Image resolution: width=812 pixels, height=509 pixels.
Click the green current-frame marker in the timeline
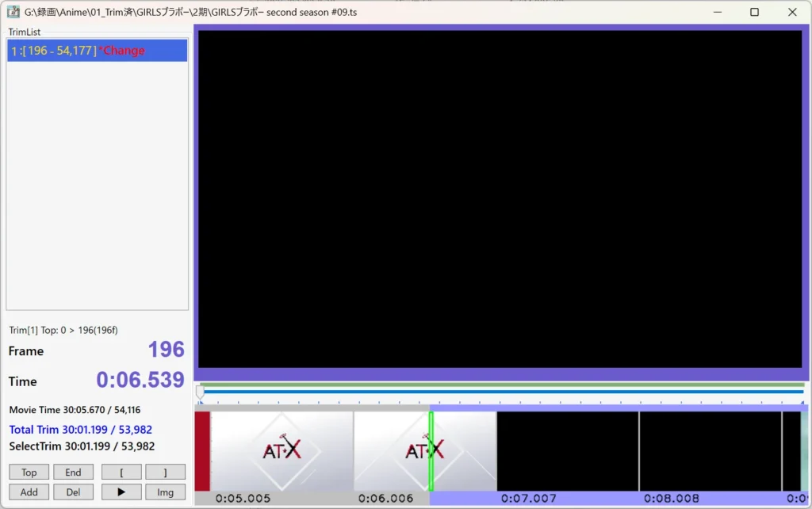tap(431, 451)
